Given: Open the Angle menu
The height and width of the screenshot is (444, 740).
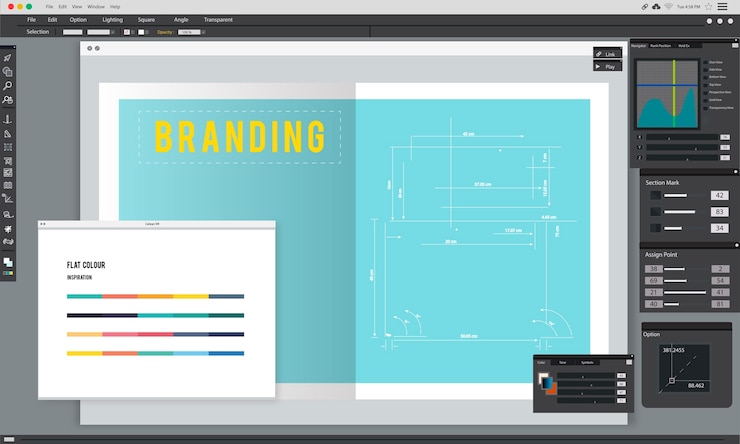Looking at the screenshot, I should [181, 20].
